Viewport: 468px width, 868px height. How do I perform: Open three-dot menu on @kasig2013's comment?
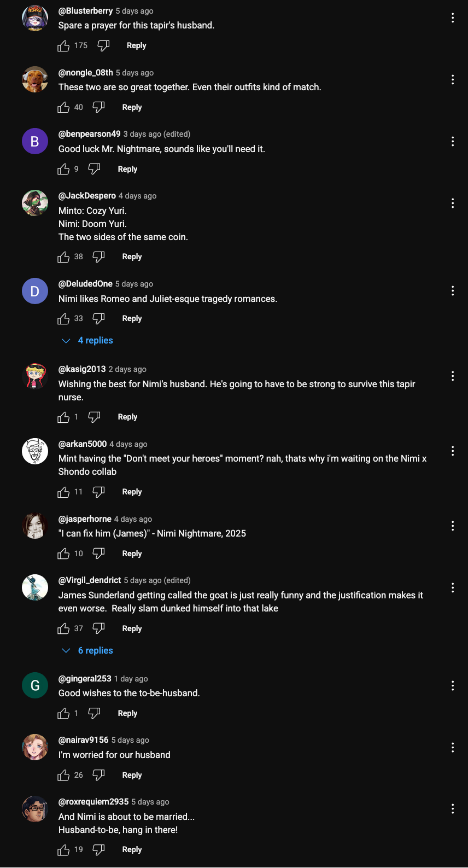pyautogui.click(x=453, y=376)
